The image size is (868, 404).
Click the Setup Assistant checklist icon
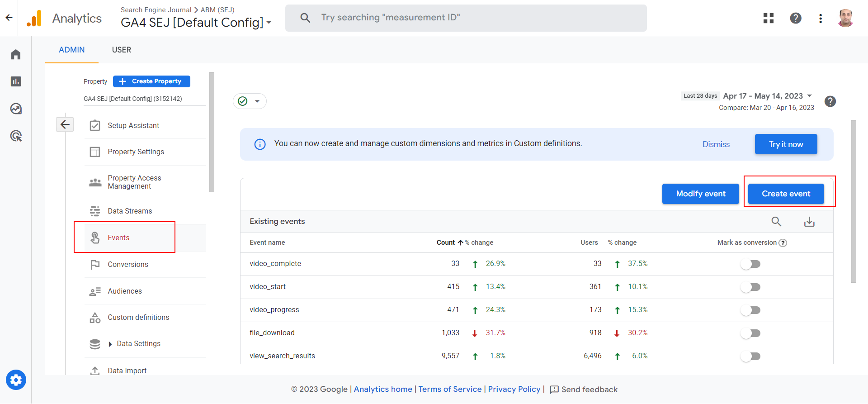pyautogui.click(x=95, y=125)
